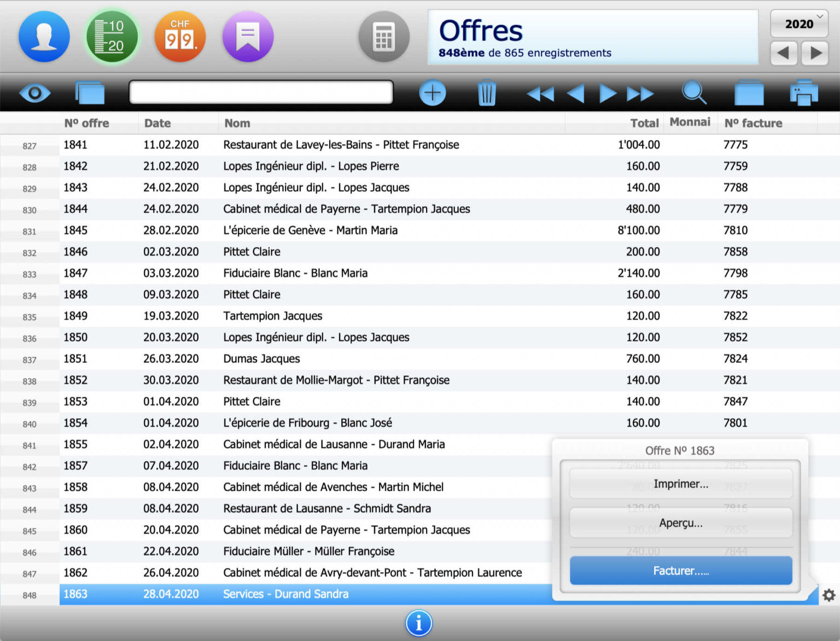Toggle the preview eye icon
The image size is (840, 641).
(x=35, y=93)
